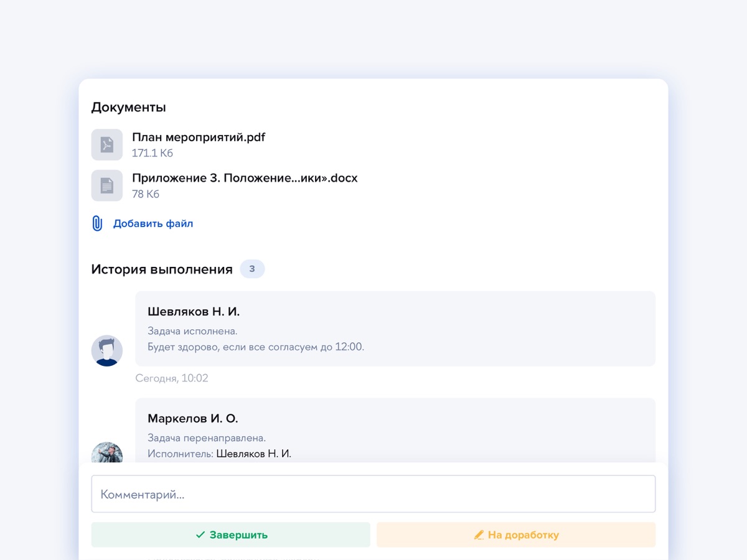Click the PDF file icon for План мероприятий
The image size is (747, 560).
[x=107, y=144]
